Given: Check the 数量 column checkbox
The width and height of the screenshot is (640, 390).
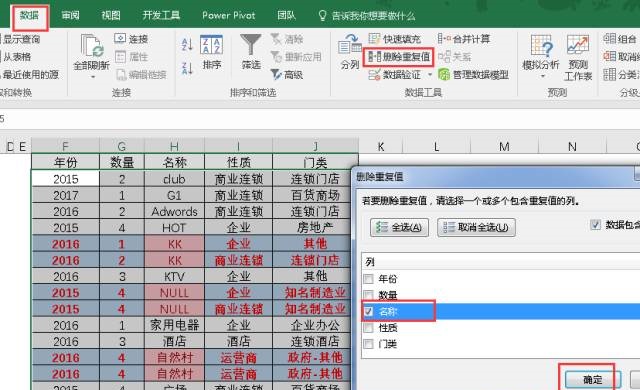Looking at the screenshot, I should 368,295.
